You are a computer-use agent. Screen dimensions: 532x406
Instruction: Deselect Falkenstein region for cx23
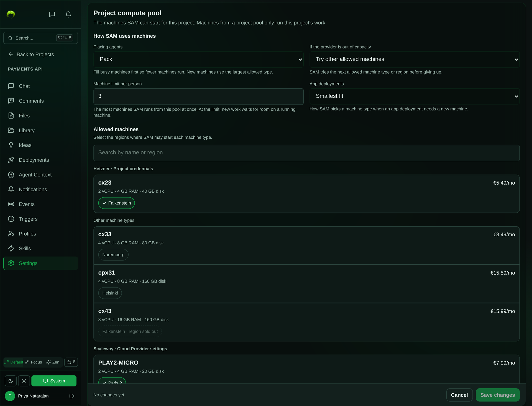point(116,203)
